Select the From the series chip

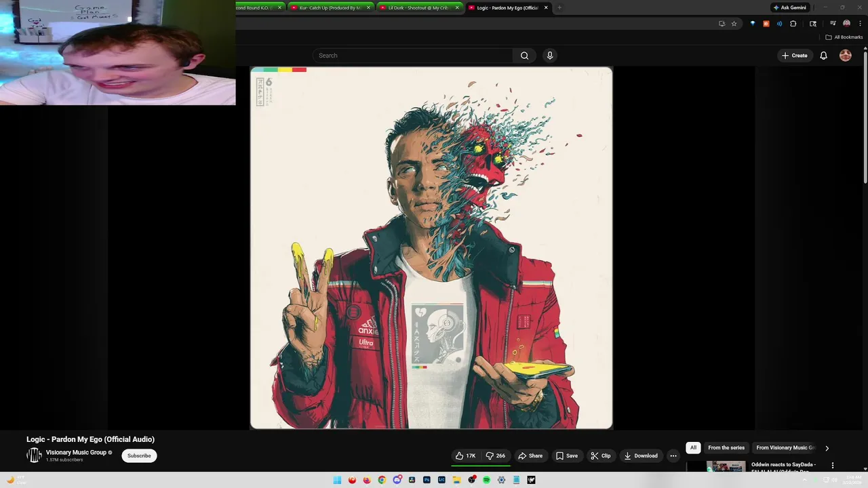tap(726, 447)
